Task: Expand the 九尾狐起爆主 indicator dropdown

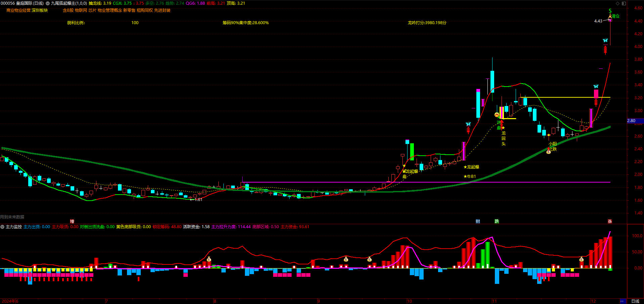Action: [48, 3]
